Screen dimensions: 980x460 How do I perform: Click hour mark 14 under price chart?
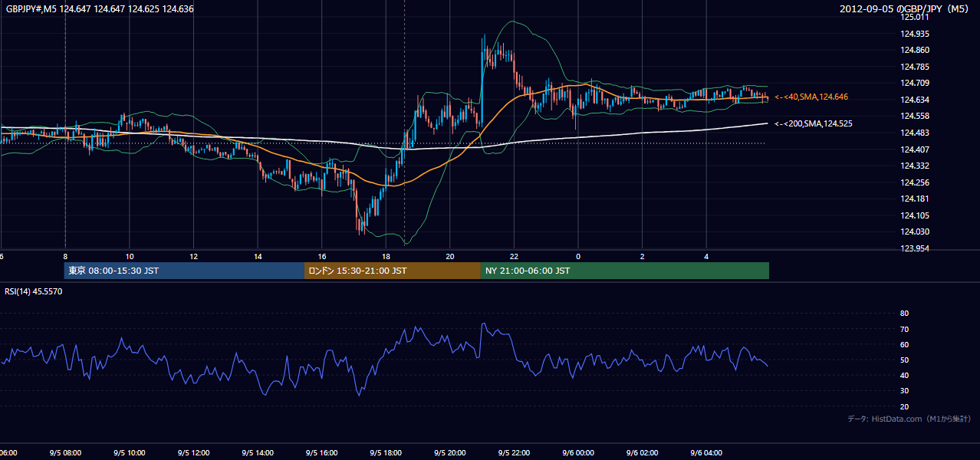point(258,256)
